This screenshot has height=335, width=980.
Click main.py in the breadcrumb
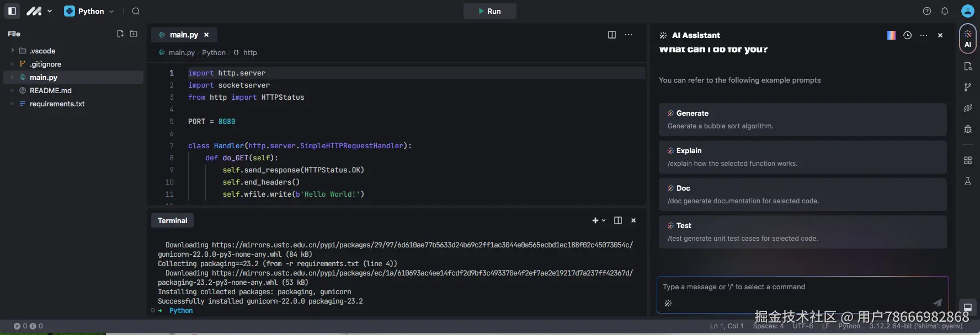tap(182, 52)
